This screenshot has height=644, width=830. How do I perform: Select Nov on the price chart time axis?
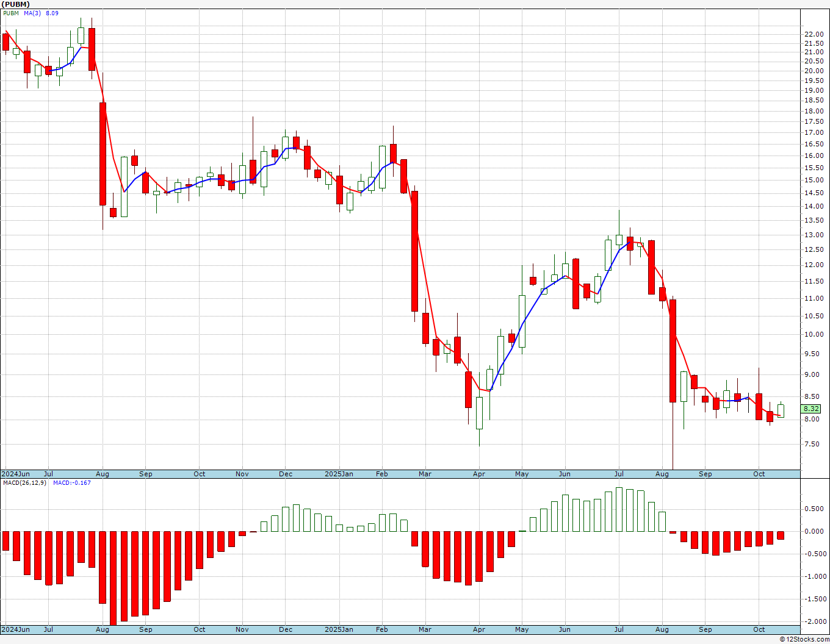[242, 474]
